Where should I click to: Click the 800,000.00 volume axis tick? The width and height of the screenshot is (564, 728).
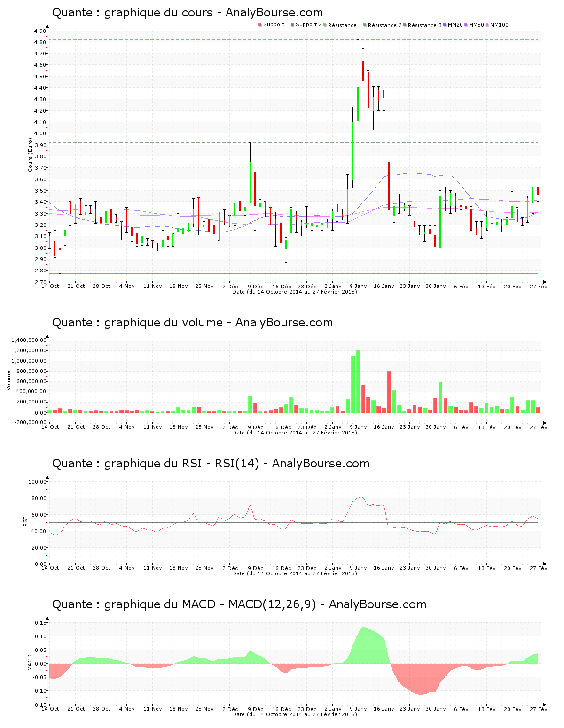[x=31, y=371]
